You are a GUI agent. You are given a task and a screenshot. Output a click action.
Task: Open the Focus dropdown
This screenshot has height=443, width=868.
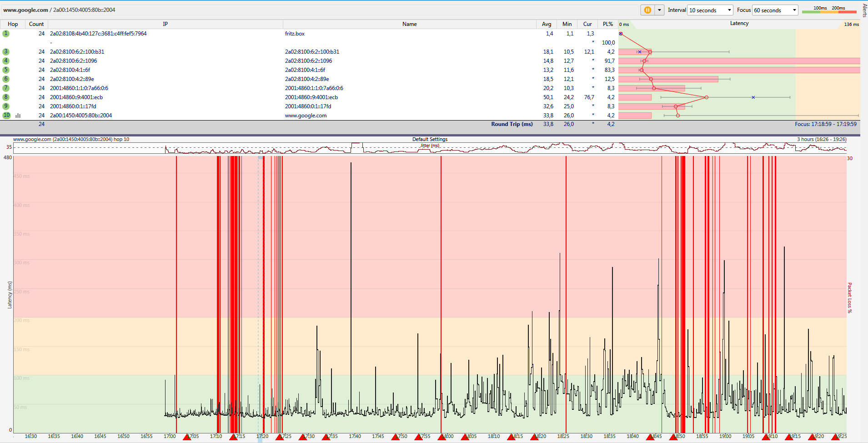pyautogui.click(x=794, y=10)
